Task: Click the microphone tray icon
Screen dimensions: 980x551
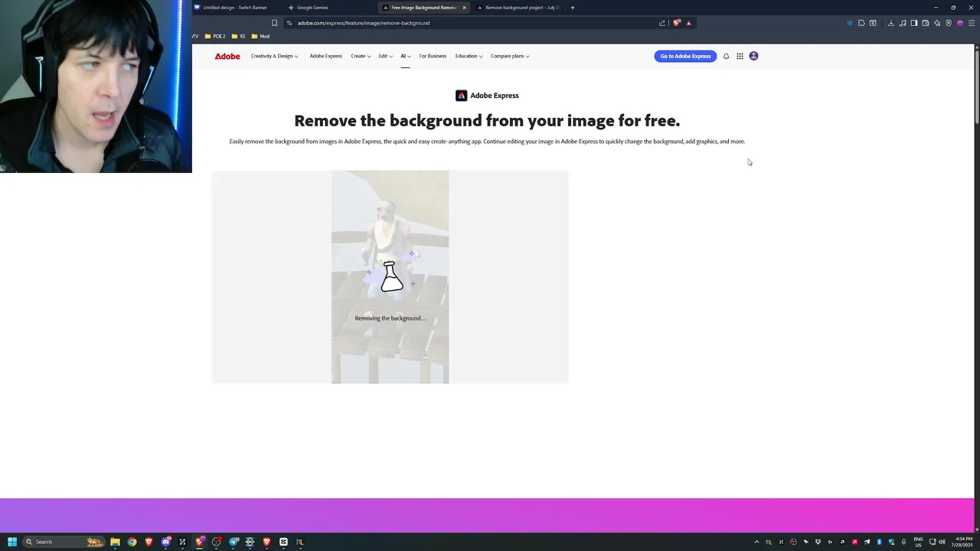Action: point(903,542)
